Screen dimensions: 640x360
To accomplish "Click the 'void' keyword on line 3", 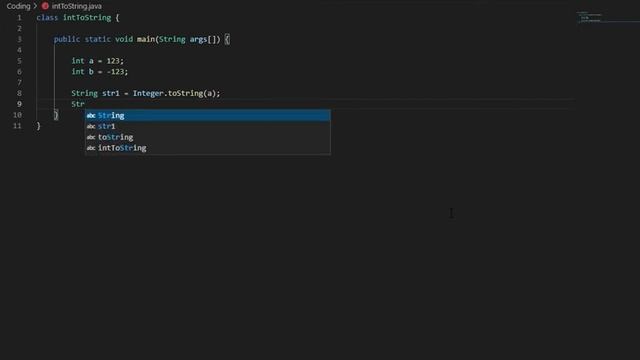I will click(x=124, y=40).
